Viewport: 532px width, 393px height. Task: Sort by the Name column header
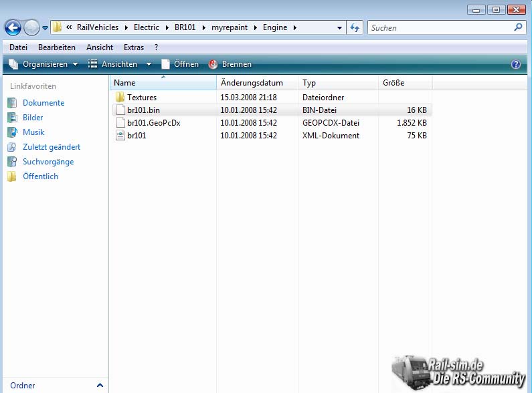coord(163,83)
